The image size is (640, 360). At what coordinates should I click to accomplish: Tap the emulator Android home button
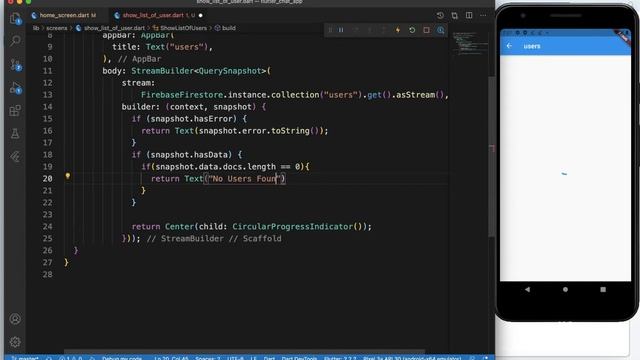point(565,289)
